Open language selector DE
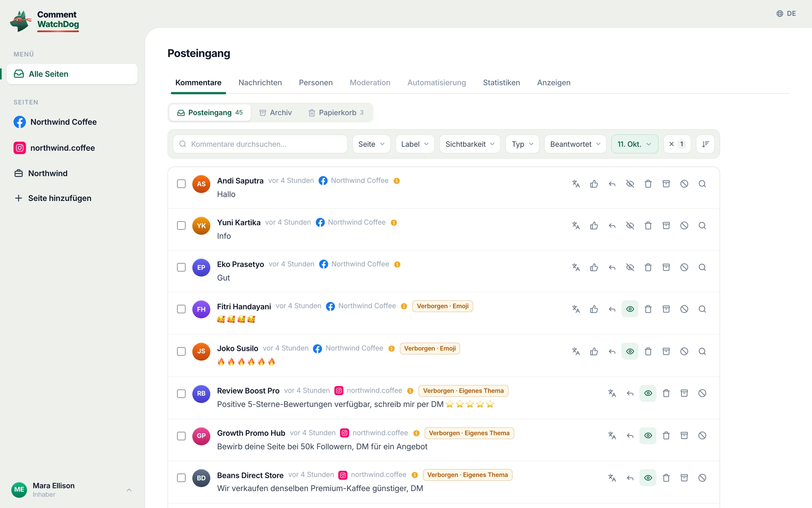 [x=786, y=14]
